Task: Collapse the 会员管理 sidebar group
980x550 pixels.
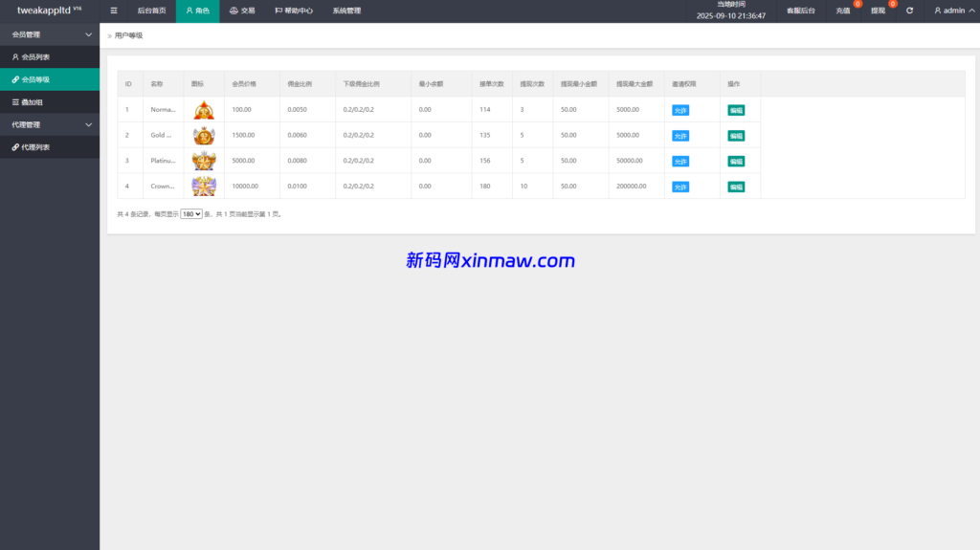Action: (50, 34)
